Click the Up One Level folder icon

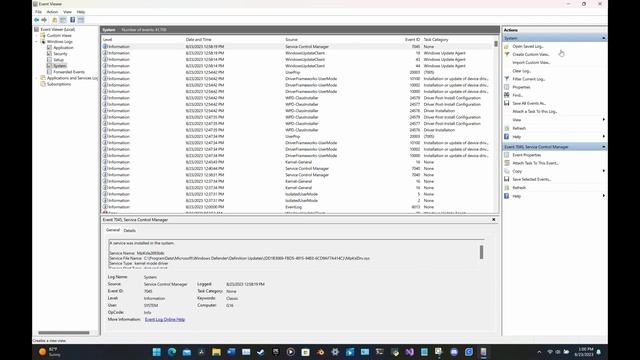55,20
